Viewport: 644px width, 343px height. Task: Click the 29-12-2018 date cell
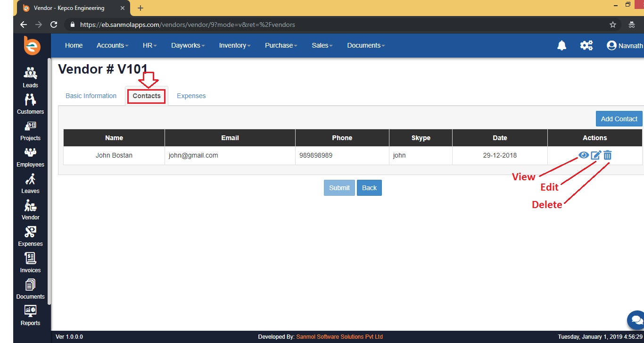tap(500, 155)
